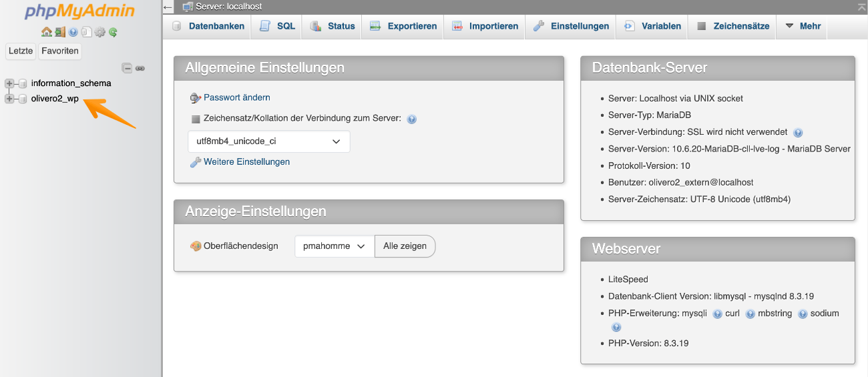Collapse all tree items minus icon

pos(127,68)
